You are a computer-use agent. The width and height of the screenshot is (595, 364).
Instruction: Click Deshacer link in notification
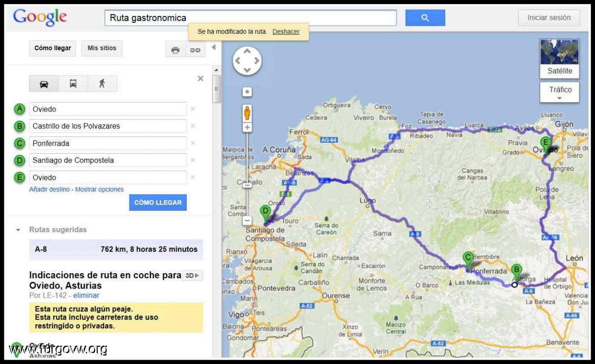(286, 31)
